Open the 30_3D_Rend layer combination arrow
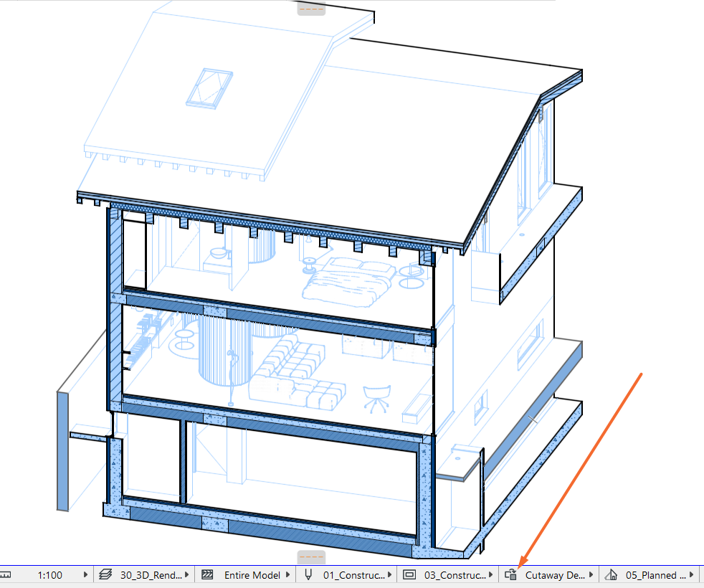 tap(187, 575)
